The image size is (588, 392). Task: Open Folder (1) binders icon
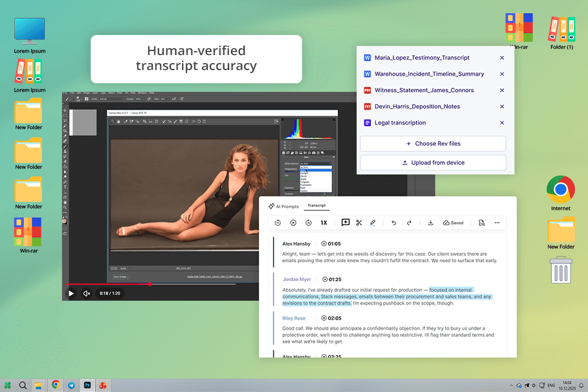pyautogui.click(x=562, y=33)
